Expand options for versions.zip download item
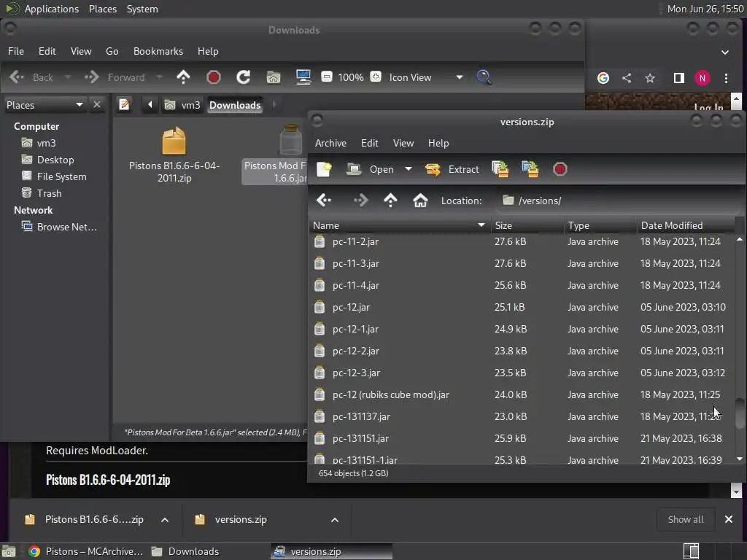The image size is (747, 560). [x=335, y=520]
